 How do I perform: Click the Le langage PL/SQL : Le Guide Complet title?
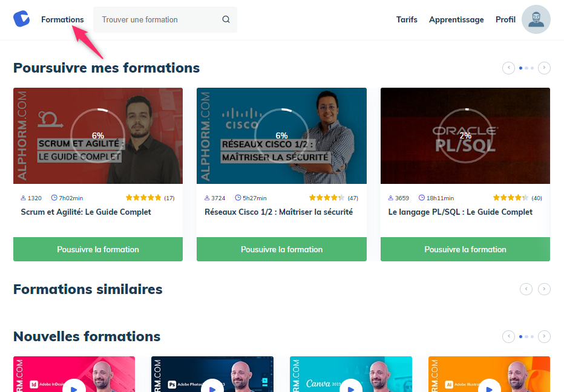461,212
